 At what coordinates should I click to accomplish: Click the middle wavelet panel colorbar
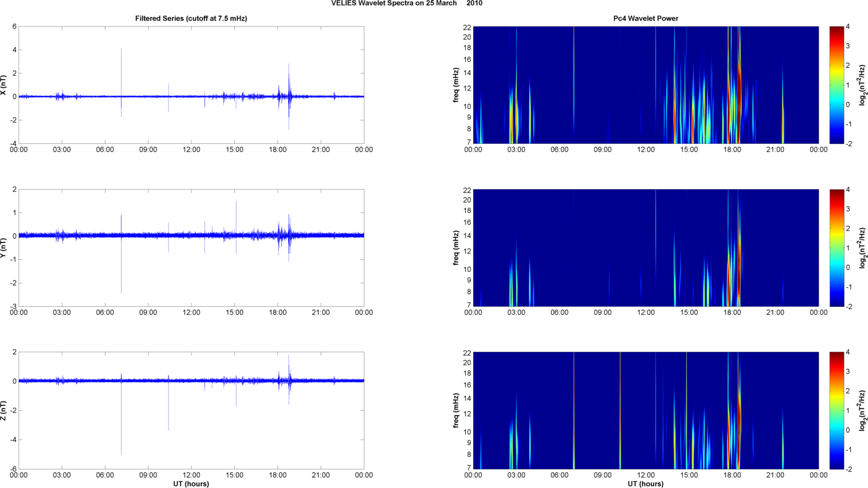(836, 248)
